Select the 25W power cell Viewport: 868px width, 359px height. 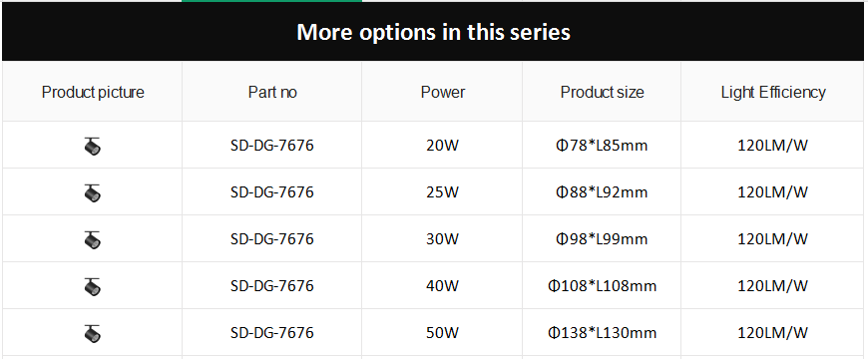[443, 191]
